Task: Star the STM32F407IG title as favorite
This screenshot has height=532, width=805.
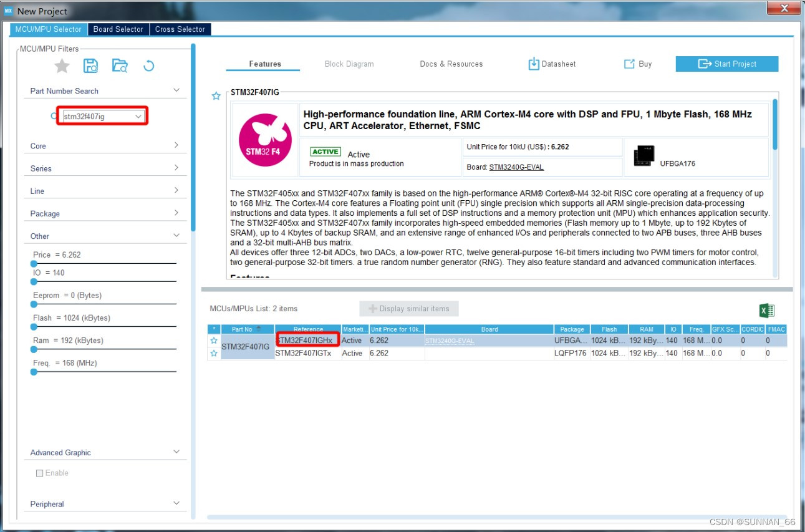Action: pos(216,95)
